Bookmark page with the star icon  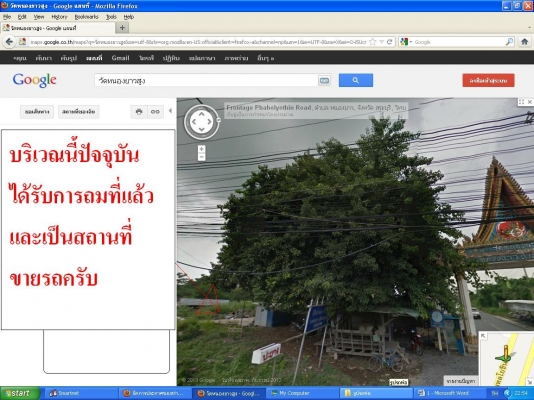(x=373, y=42)
